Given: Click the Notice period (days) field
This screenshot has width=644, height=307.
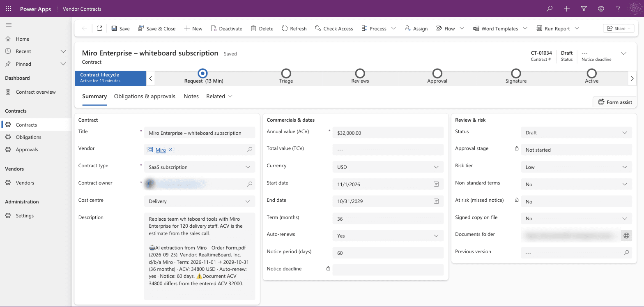Looking at the screenshot, I should point(388,253).
